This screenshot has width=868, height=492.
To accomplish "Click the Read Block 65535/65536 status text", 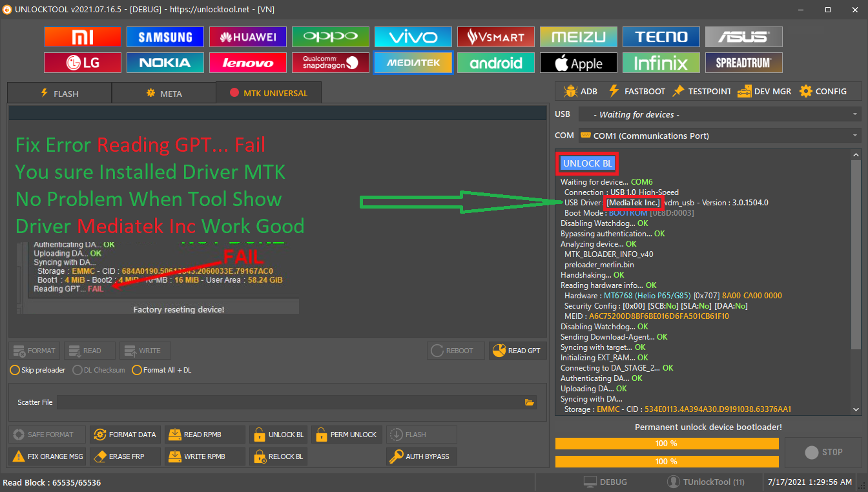I will 52,482.
